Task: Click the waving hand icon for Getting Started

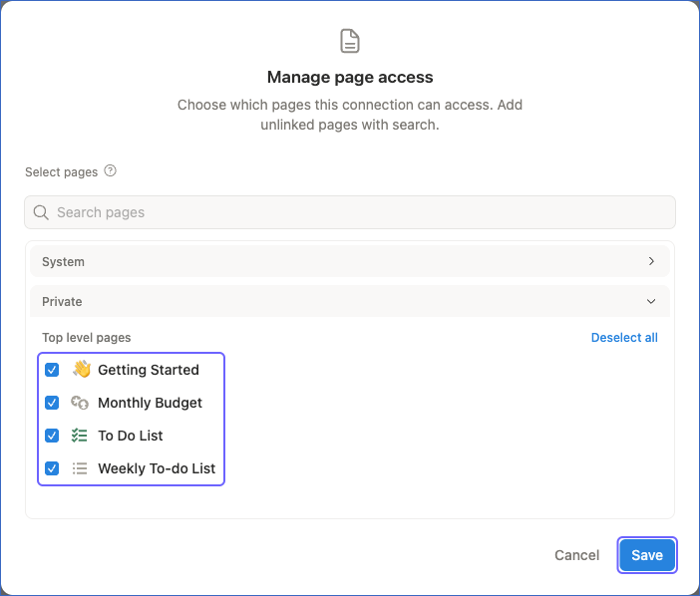Action: [x=81, y=370]
